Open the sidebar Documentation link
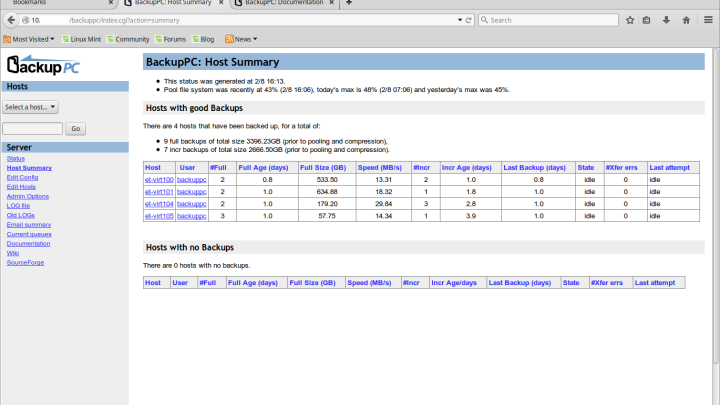The width and height of the screenshot is (720, 405). point(28,243)
